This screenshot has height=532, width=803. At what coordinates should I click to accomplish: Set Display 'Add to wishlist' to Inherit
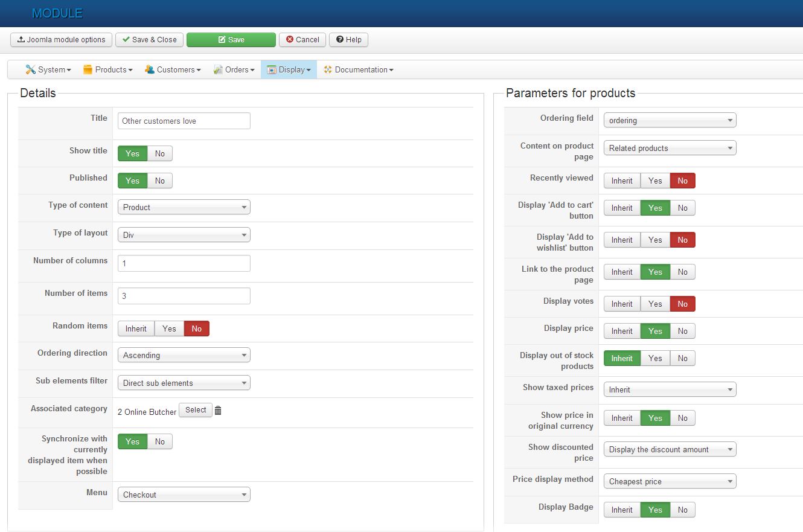[622, 240]
